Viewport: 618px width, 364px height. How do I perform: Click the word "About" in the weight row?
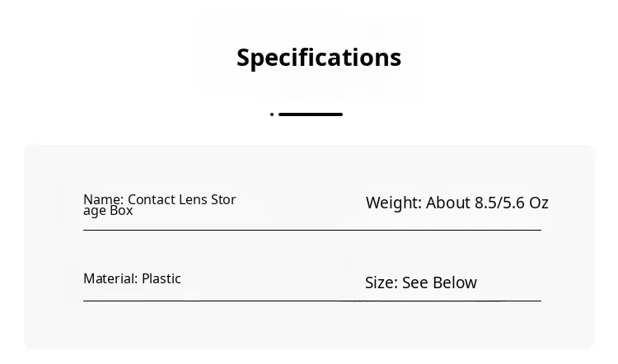coord(448,203)
